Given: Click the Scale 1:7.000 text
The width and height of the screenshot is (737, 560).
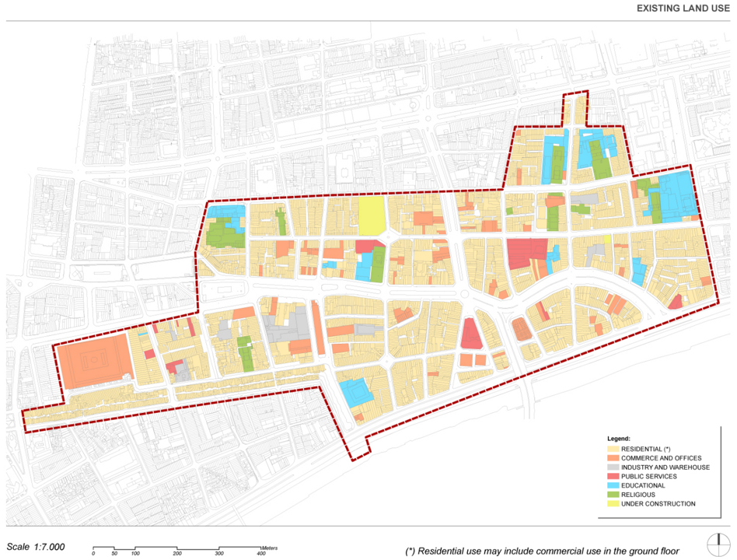Looking at the screenshot, I should coord(36,547).
